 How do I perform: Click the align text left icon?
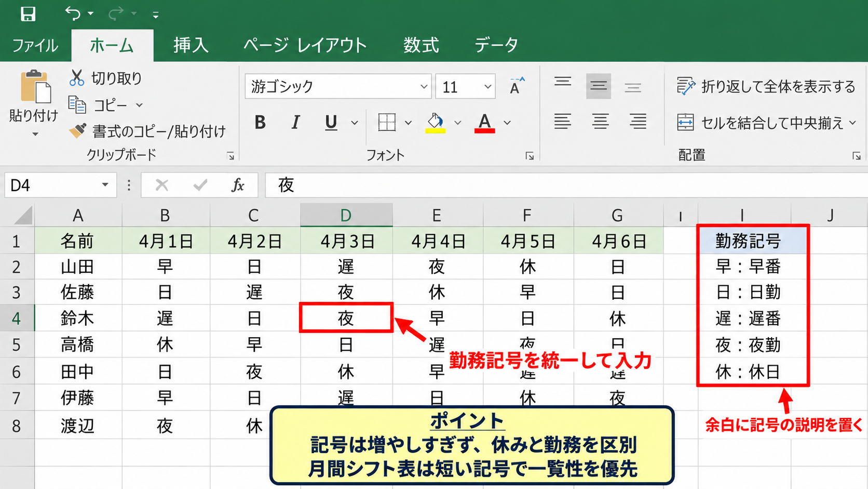563,122
